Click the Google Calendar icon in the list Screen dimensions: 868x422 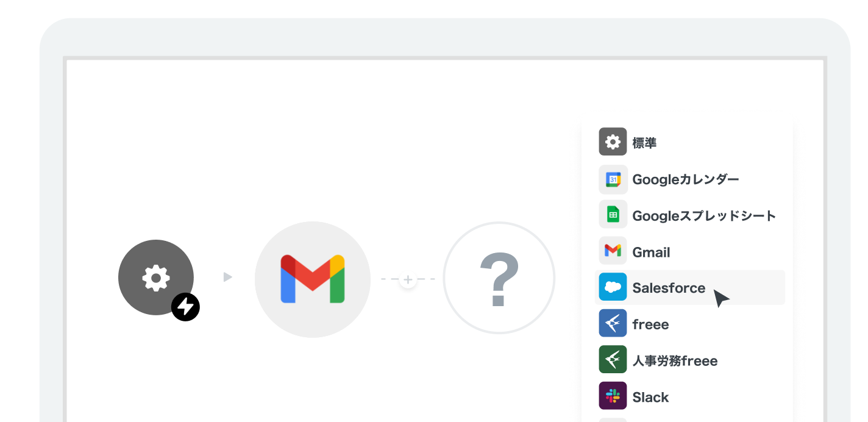(x=613, y=179)
